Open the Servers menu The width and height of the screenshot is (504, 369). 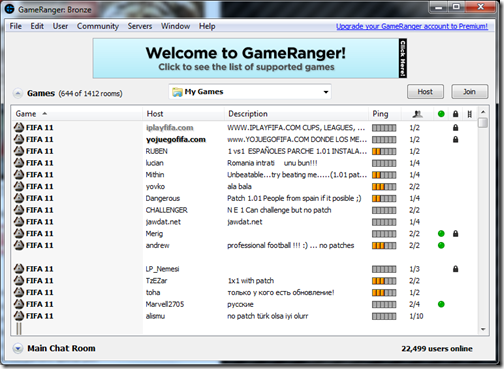(140, 26)
